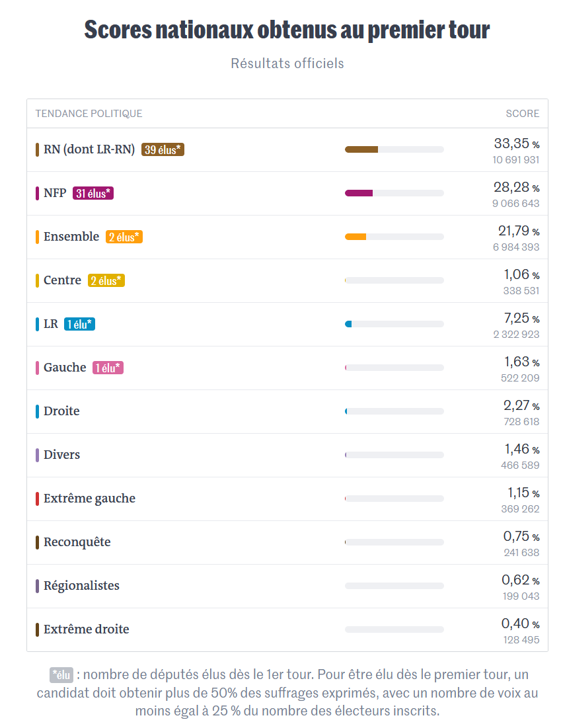Click the '31 élus*' badge next to NFP
563x728 pixels.
point(93,193)
